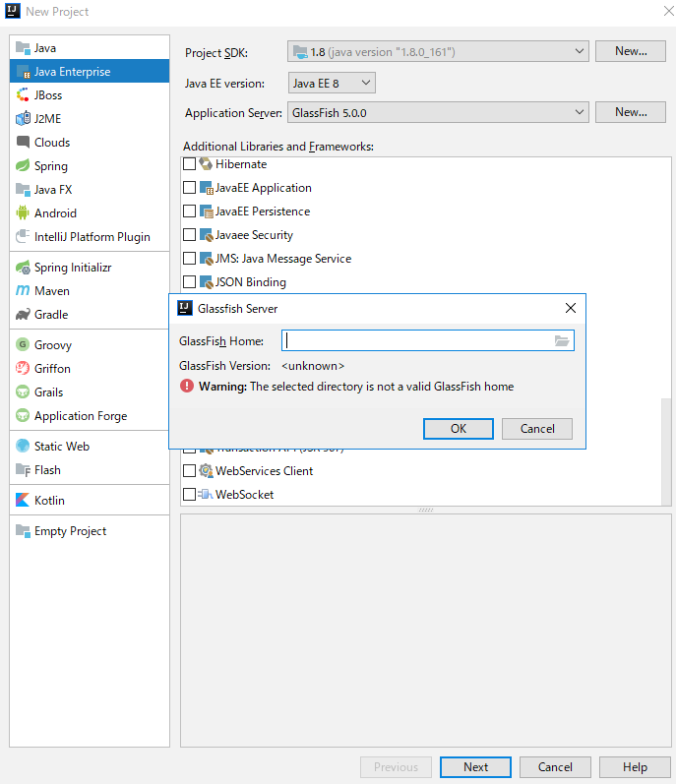Viewport: 676px width, 784px height.
Task: Click the IntelliJ Platform Plugin icon
Action: click(23, 236)
